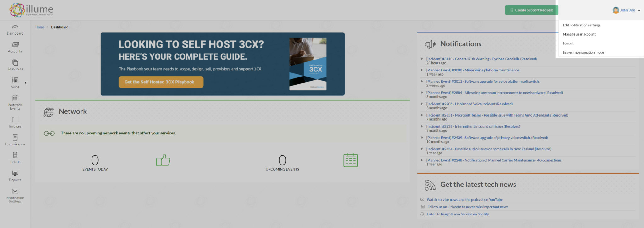
Task: Click Get the Self Hosted 3CX Playbook
Action: [x=161, y=82]
